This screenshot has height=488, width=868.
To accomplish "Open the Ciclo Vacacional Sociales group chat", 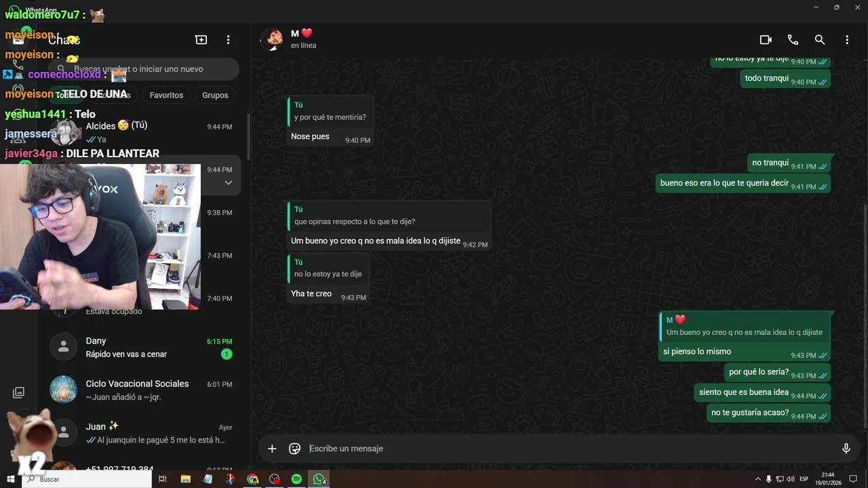I will (142, 390).
